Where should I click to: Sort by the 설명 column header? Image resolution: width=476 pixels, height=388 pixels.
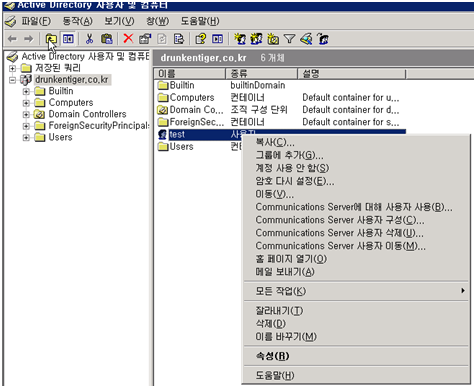[352, 73]
